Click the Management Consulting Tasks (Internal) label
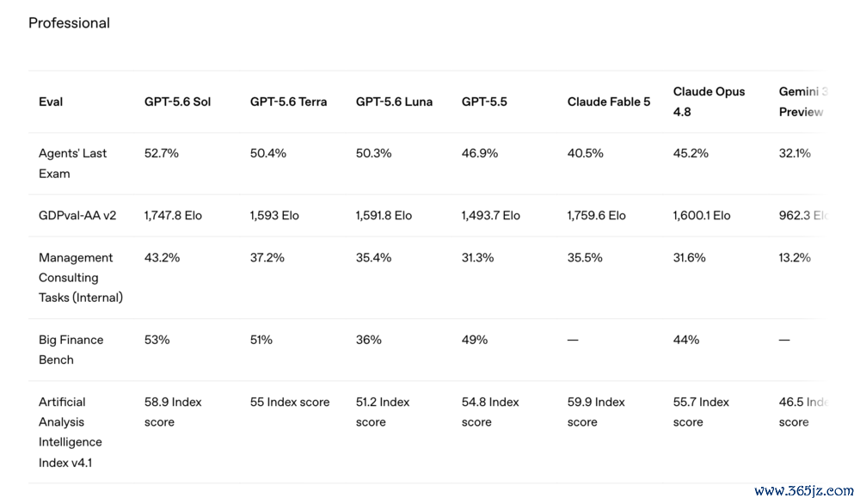Screen dimensions: 860x504 [81, 278]
